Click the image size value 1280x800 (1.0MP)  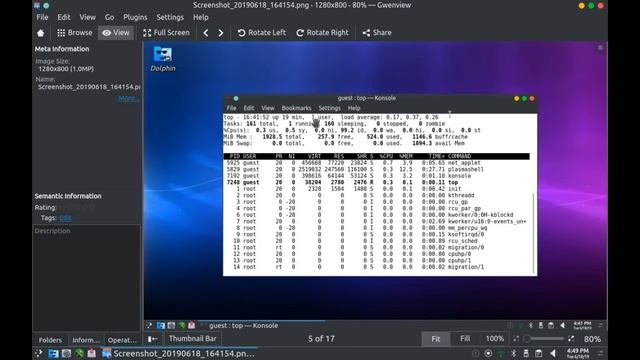pyautogui.click(x=66, y=69)
